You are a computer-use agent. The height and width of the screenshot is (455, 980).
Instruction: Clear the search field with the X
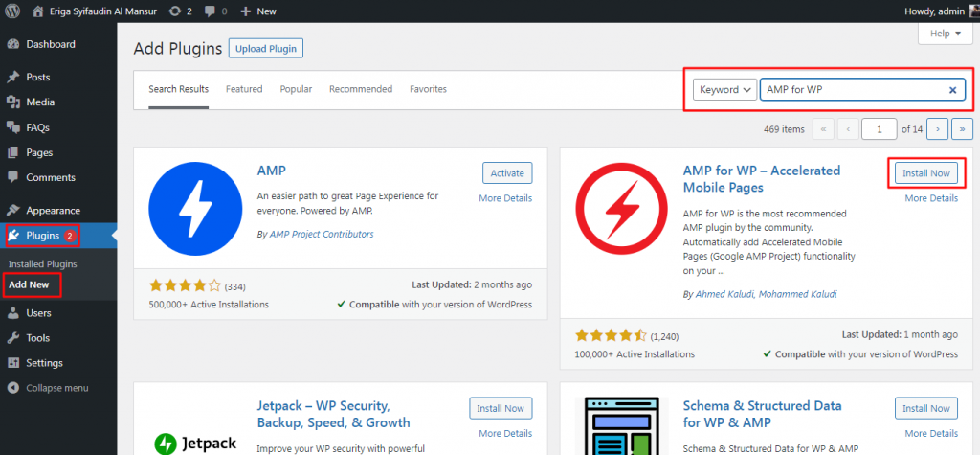click(x=952, y=90)
